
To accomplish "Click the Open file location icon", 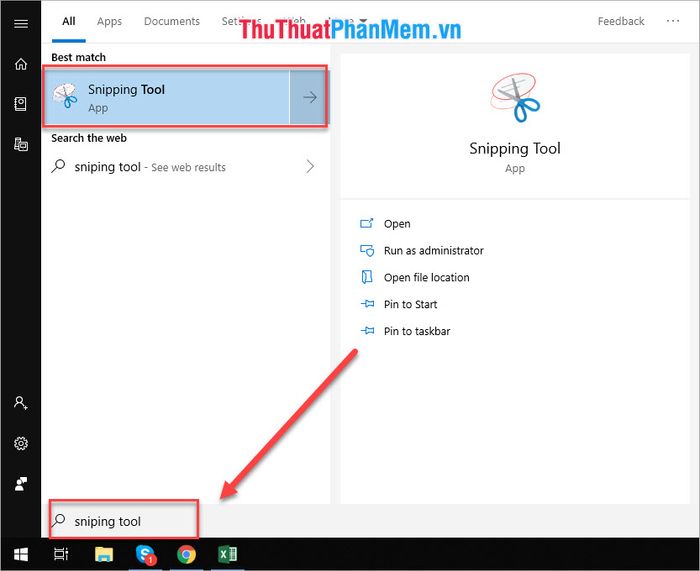I will [367, 277].
